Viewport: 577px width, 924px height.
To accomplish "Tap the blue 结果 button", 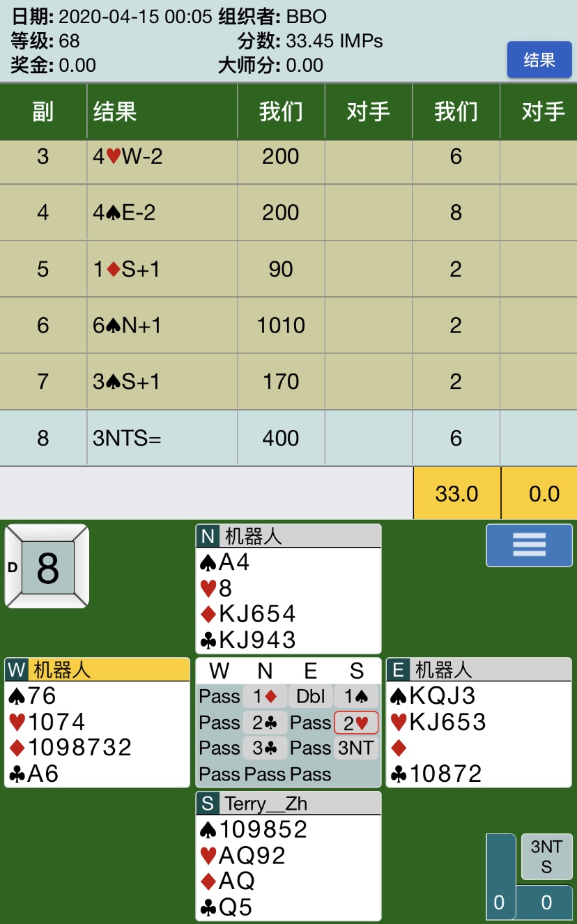I will click(x=539, y=60).
